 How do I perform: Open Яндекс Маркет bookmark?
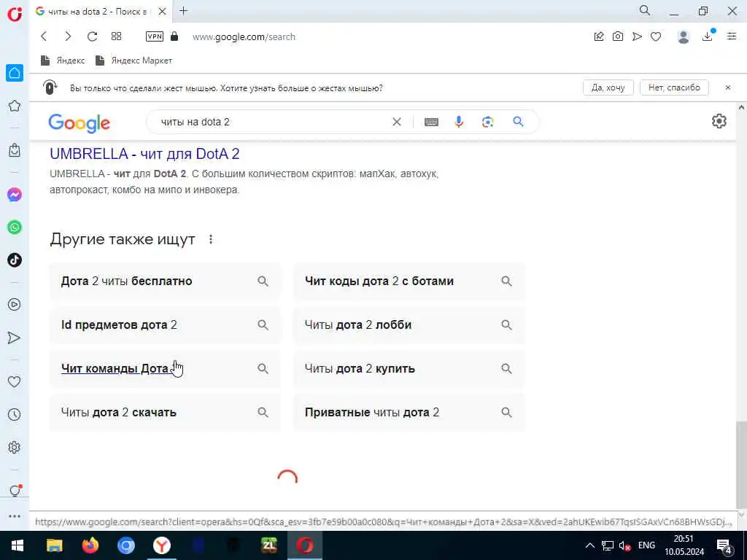click(134, 61)
